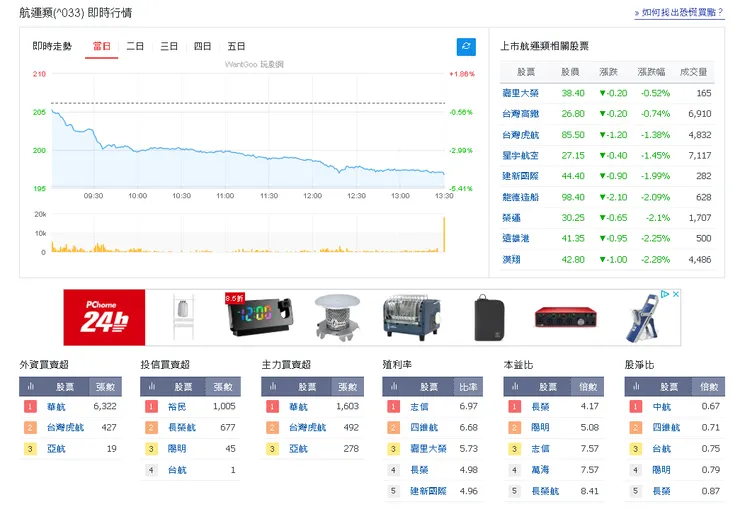Open stock 龍德造船
This screenshot has height=509, width=740.
click(521, 197)
